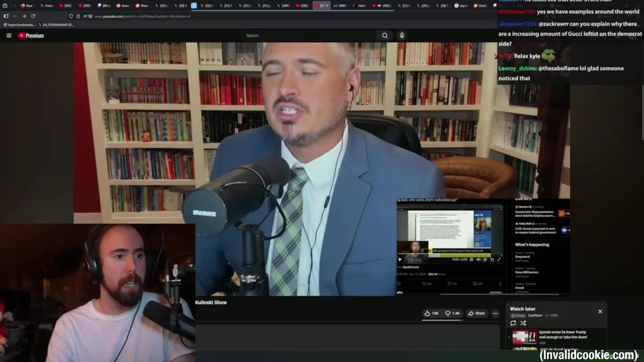The height and width of the screenshot is (362, 644).
Task: Dislike the video (1.4K thumbs down)
Action: click(x=452, y=313)
